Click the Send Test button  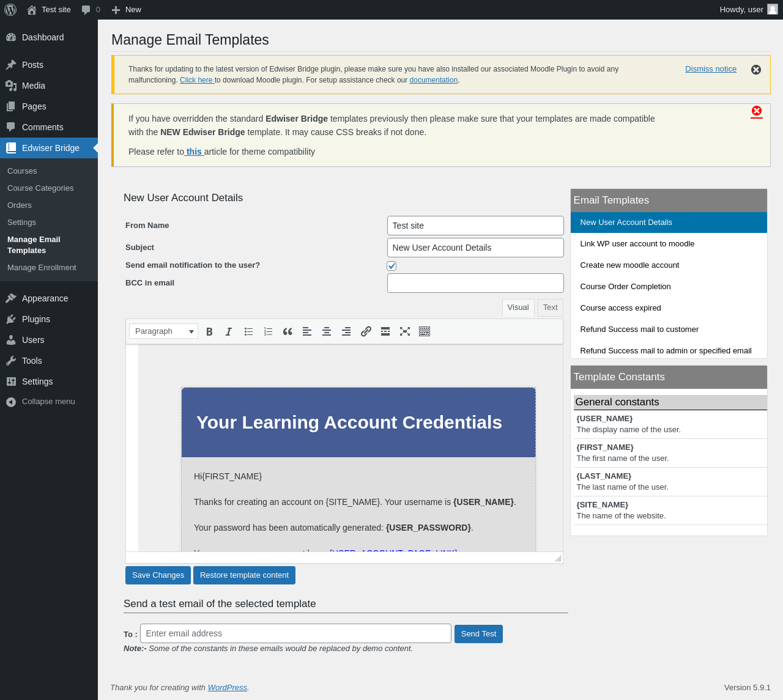tap(478, 634)
